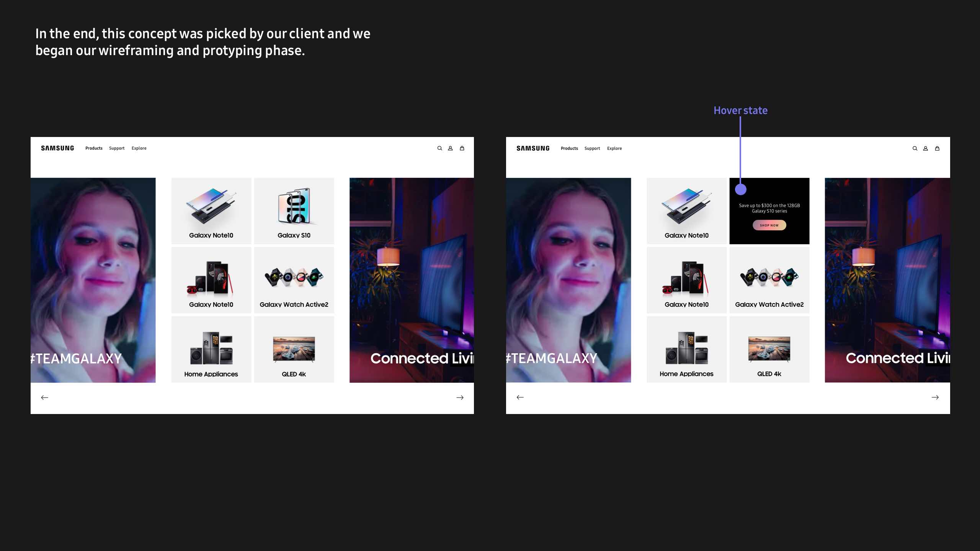The height and width of the screenshot is (551, 980).
Task: Click the left arrow in left mockup
Action: click(x=44, y=398)
